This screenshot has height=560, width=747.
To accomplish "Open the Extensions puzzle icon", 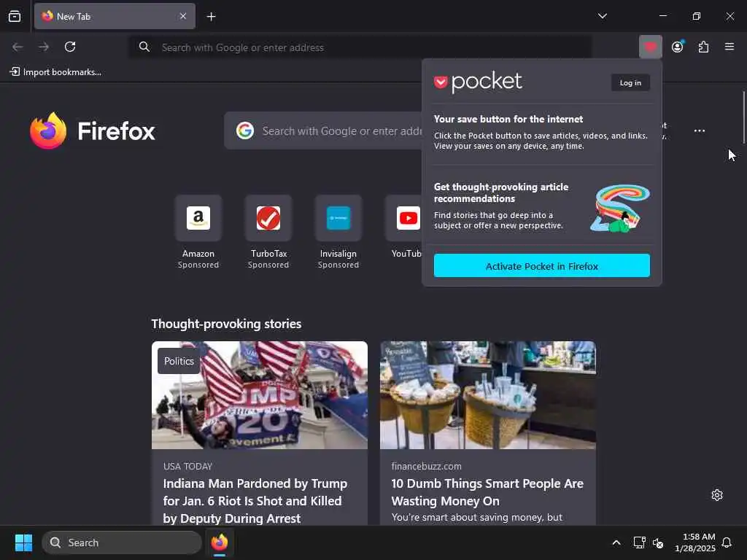I will click(x=704, y=47).
